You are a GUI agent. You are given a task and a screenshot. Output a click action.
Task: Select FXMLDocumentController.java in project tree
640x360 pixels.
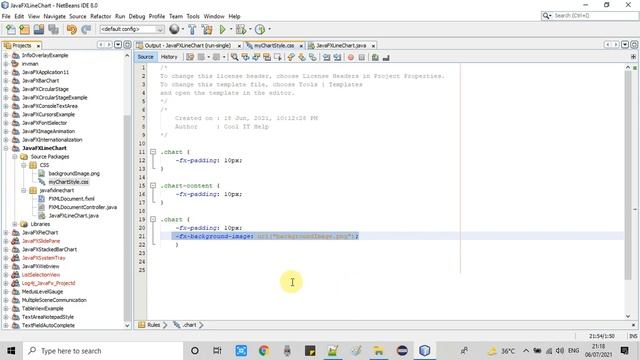pos(82,207)
